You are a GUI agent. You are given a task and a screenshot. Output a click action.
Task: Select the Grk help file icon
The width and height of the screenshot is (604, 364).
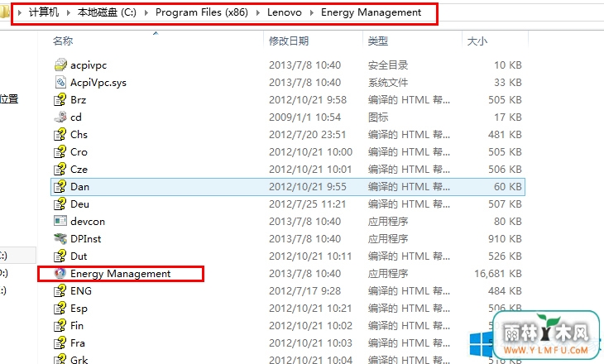(x=60, y=359)
